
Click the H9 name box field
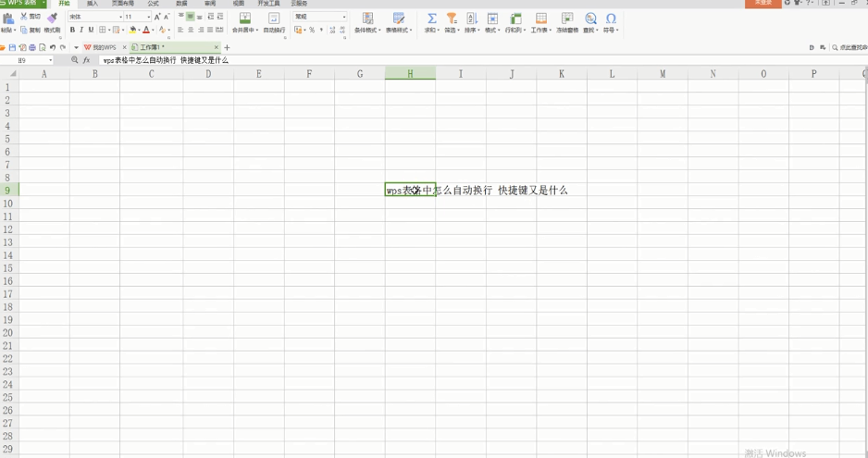click(27, 60)
